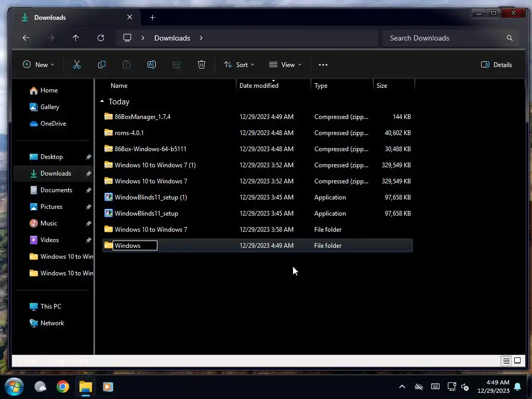
Task: Go back with the left arrow
Action: coord(26,37)
